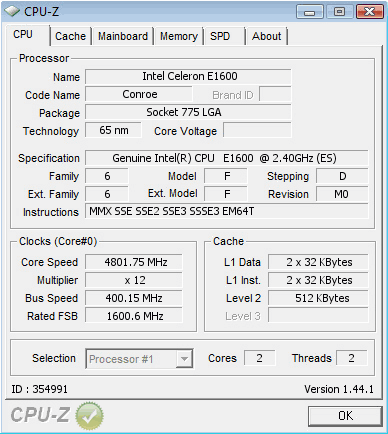The width and height of the screenshot is (388, 434).
Task: Click the Cores count field
Action: (260, 358)
